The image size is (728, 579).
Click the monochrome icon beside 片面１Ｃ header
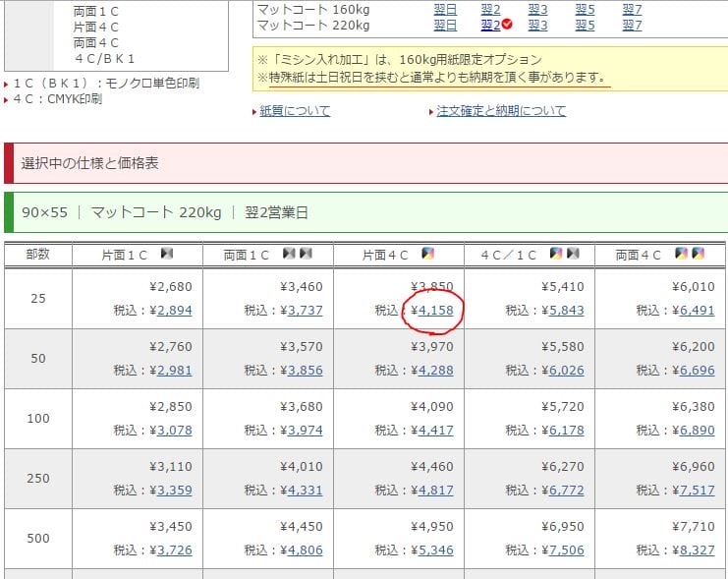click(x=166, y=255)
